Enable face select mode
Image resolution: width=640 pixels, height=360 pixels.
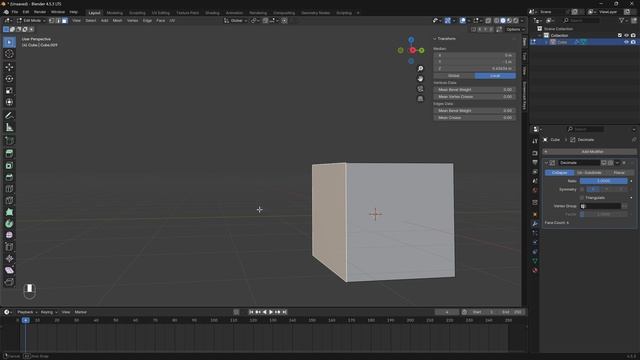64,20
